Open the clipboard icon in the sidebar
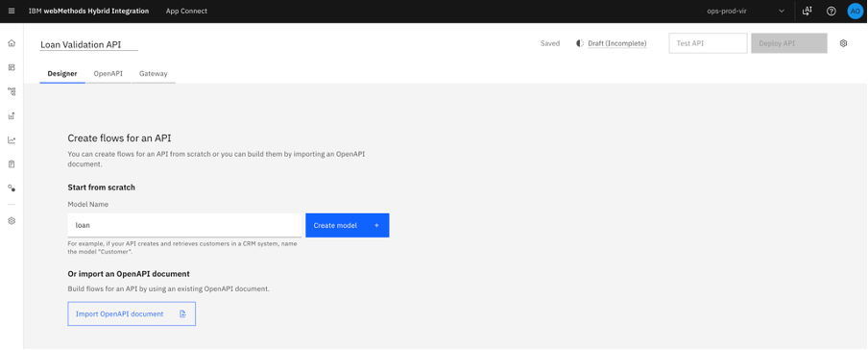The image size is (868, 350). [12, 164]
